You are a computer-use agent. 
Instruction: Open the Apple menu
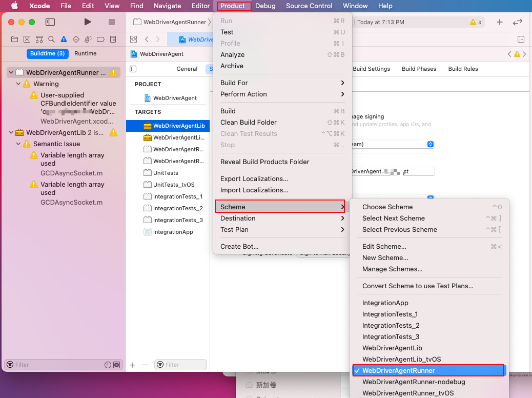point(14,6)
